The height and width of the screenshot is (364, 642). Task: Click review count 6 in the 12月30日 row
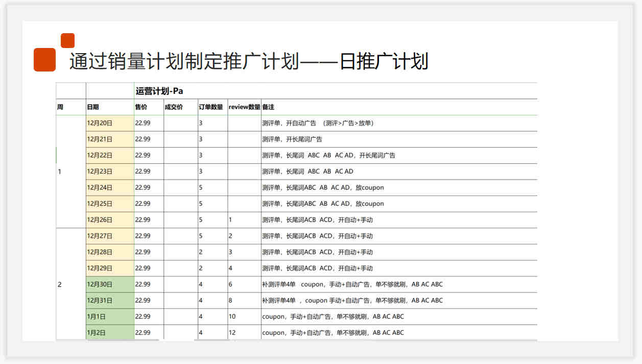click(x=230, y=284)
